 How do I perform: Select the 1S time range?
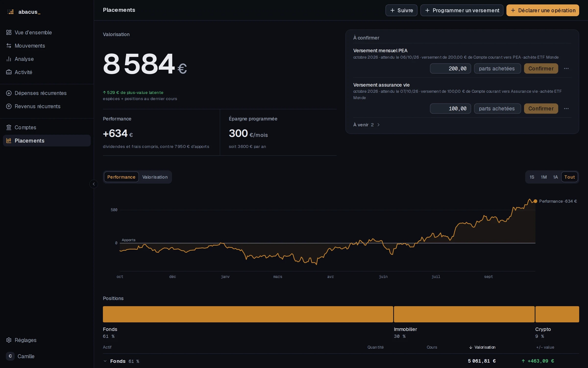pyautogui.click(x=532, y=177)
